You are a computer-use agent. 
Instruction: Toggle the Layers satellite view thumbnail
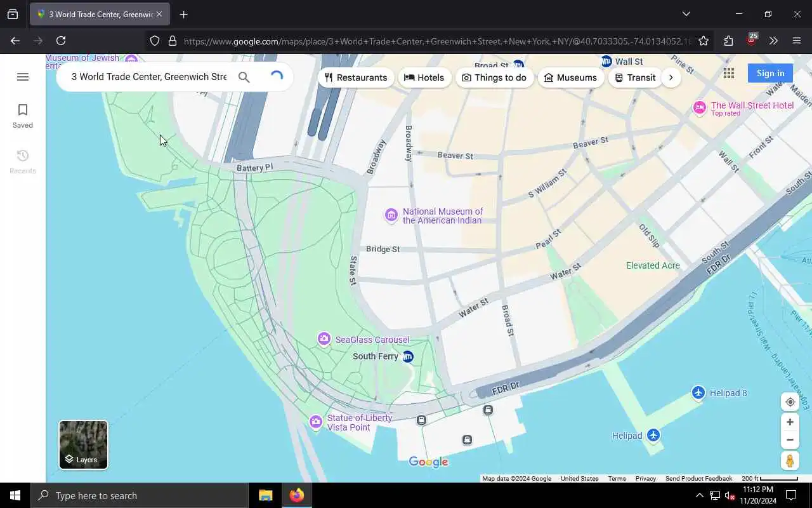pyautogui.click(x=83, y=444)
